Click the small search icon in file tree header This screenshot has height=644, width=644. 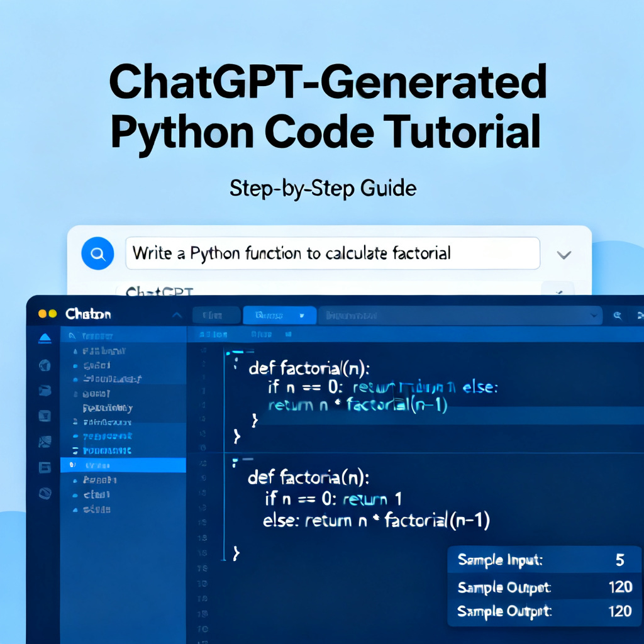coord(72,336)
